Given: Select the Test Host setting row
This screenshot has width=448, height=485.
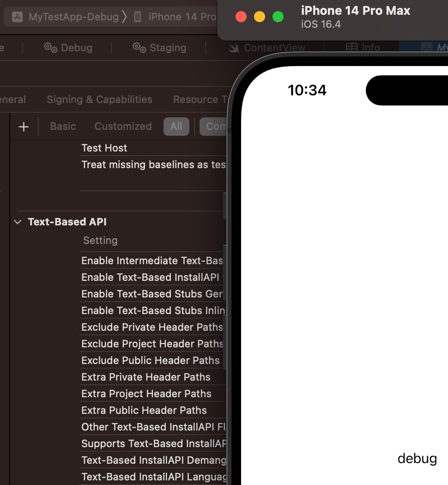Looking at the screenshot, I should coord(153,148).
